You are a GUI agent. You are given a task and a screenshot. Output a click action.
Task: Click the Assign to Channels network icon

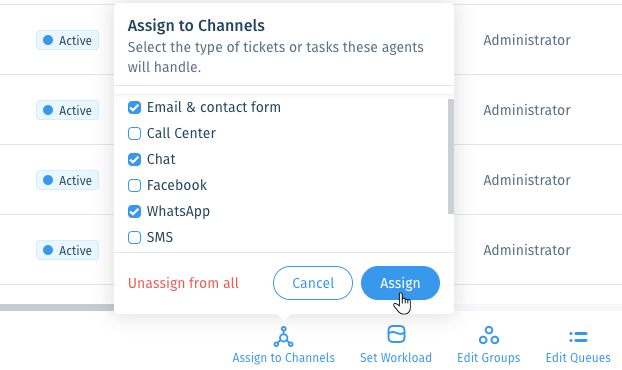click(x=283, y=337)
